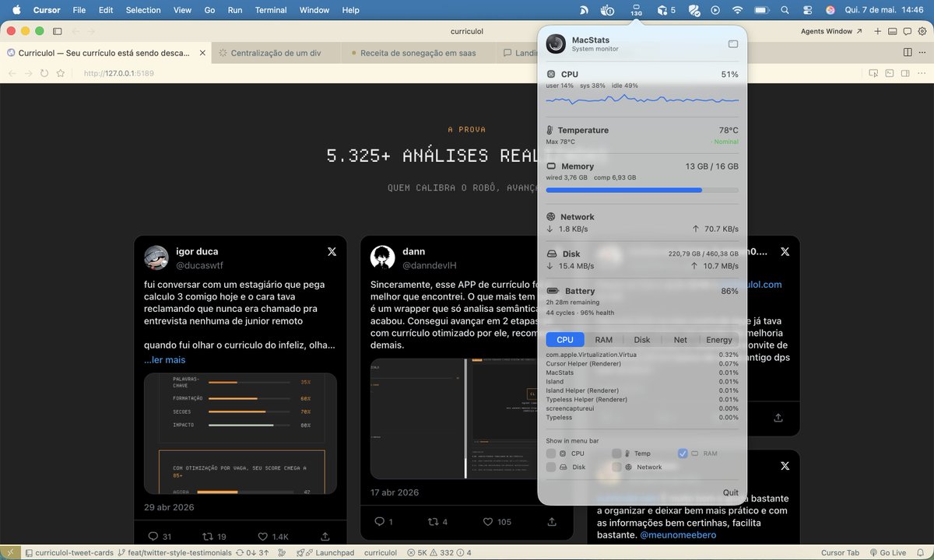Split the editor right
This screenshot has width=934, height=560.
(x=908, y=52)
